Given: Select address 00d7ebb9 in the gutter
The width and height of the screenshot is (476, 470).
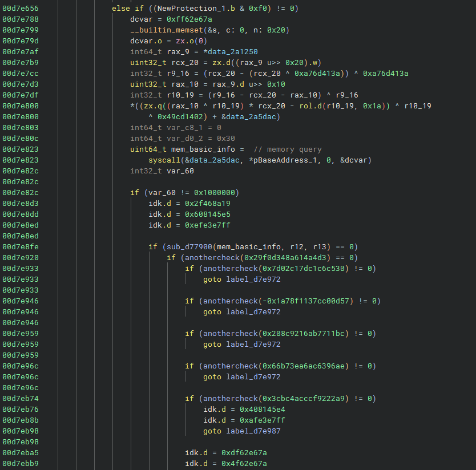Looking at the screenshot, I should click(21, 464).
